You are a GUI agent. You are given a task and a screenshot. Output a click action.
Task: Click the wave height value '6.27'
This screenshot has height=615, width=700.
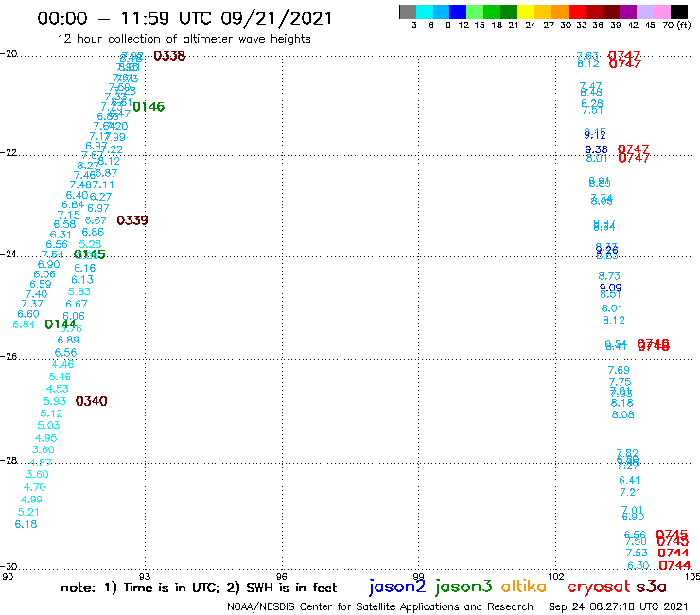tap(100, 197)
